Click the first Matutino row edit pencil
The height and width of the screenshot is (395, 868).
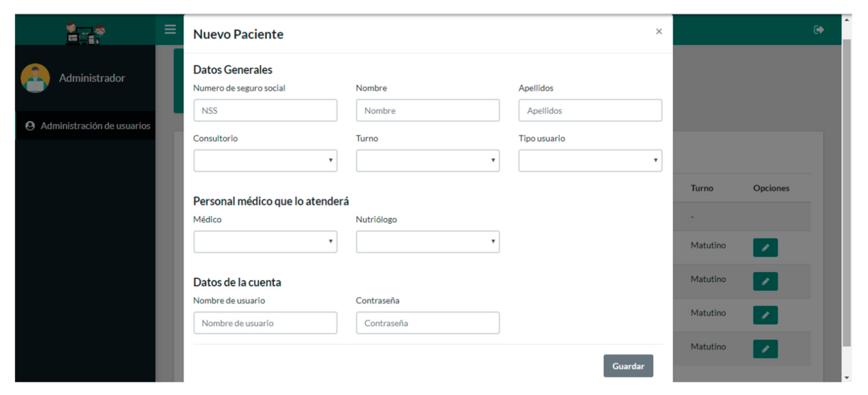tap(765, 248)
